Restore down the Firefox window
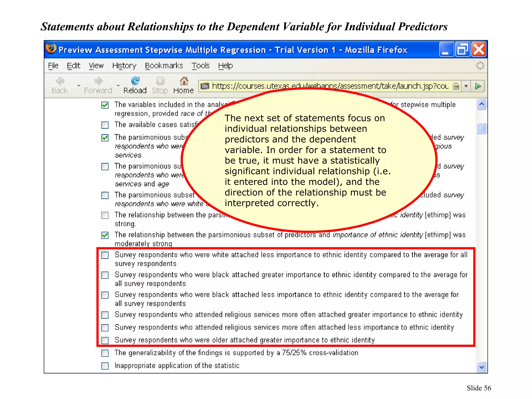Viewport: 532px width, 399px height. pyautogui.click(x=463, y=49)
